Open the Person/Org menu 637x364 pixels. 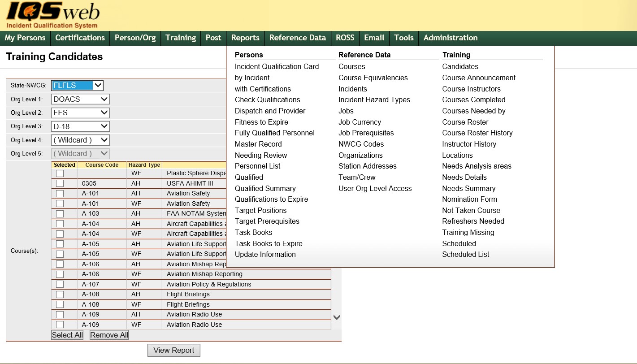tap(135, 38)
